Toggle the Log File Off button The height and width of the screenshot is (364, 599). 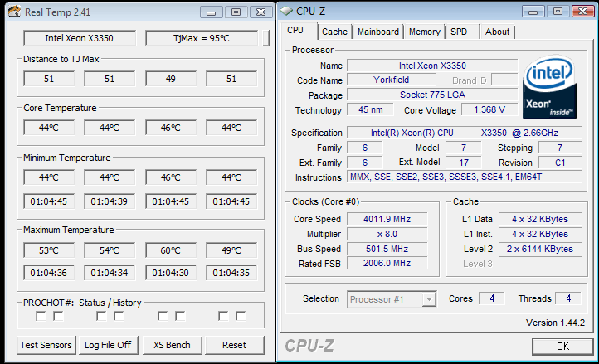(108, 345)
